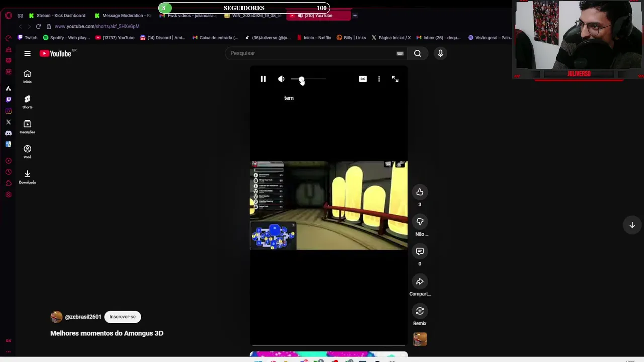
Task: Open X in Opera sidebar
Action: (8, 122)
